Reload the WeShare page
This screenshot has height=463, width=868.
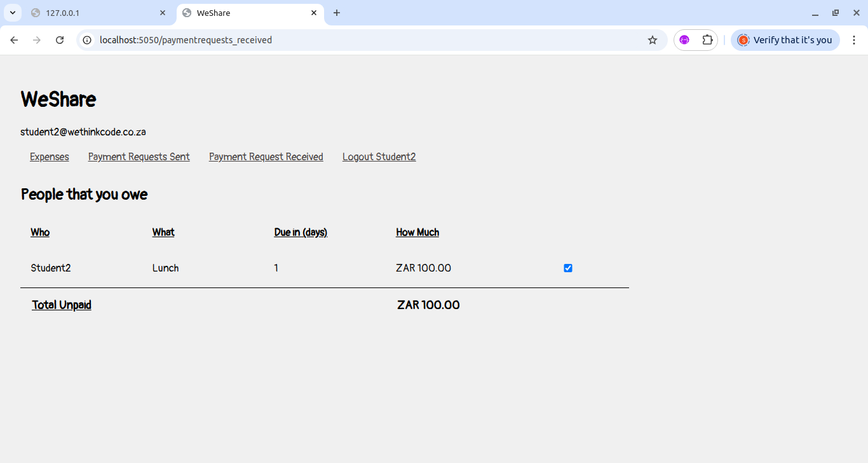coord(60,39)
